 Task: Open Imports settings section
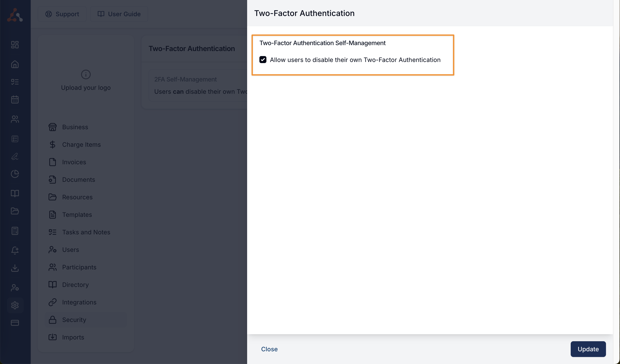tap(73, 337)
